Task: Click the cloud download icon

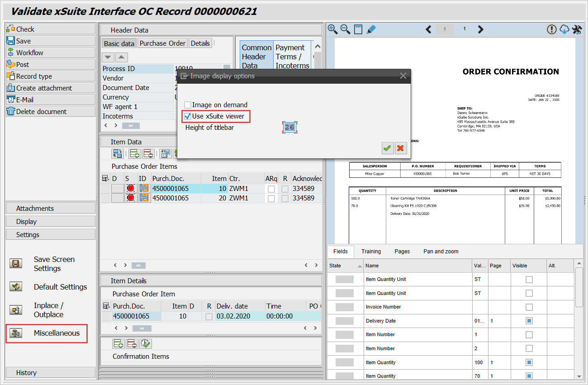Action: pyautogui.click(x=564, y=29)
